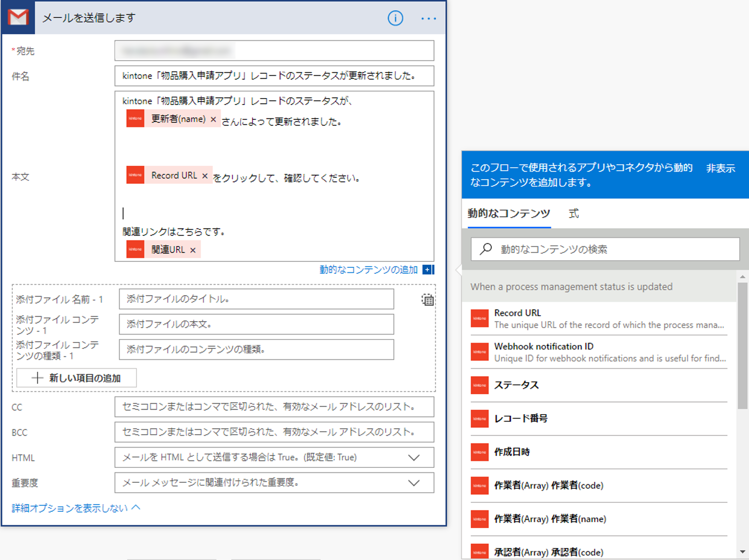Insert Webhook notification ID dynamic content
This screenshot has height=560, width=749.
[599, 352]
